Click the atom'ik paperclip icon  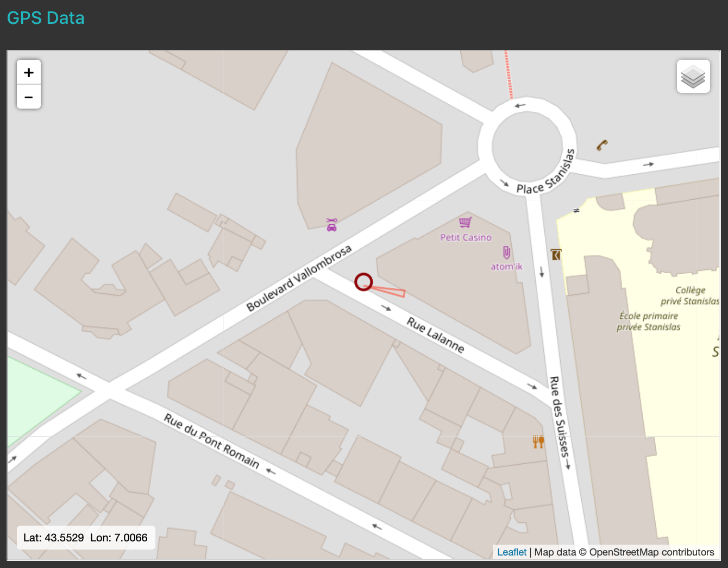(x=506, y=253)
